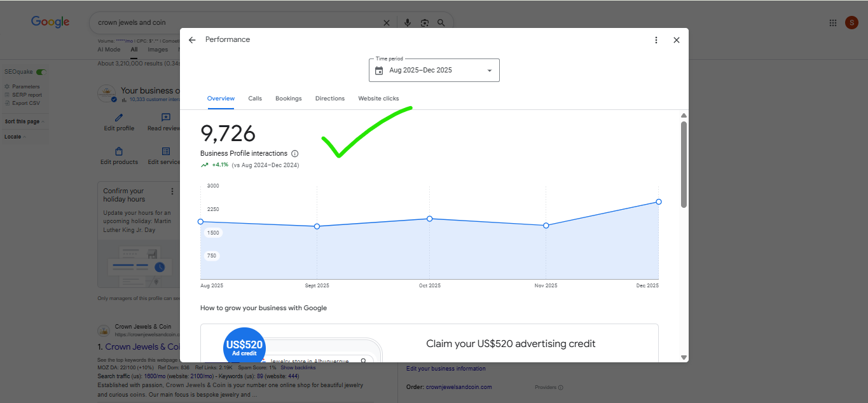Click the Google search input field

point(235,22)
